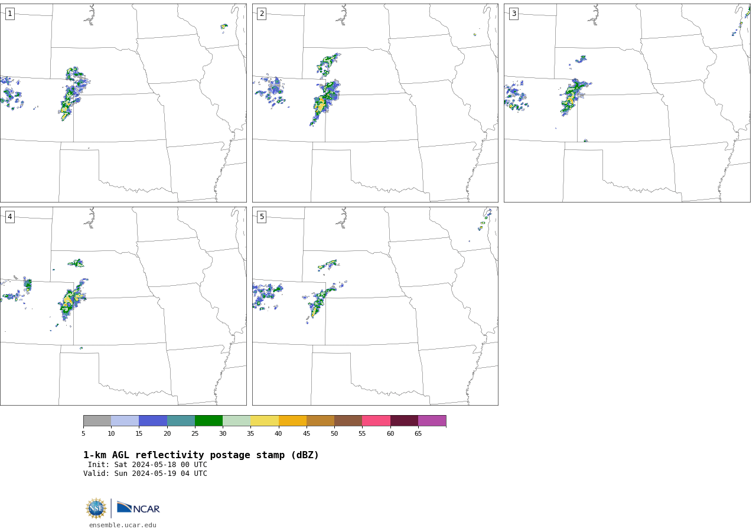Open ensemble member 5 reflectivity map

coord(375,306)
